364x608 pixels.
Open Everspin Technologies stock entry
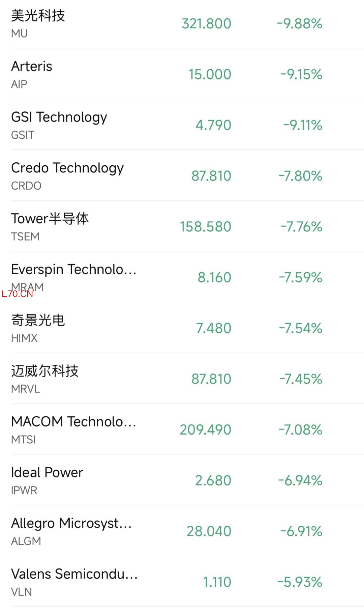[x=73, y=270]
